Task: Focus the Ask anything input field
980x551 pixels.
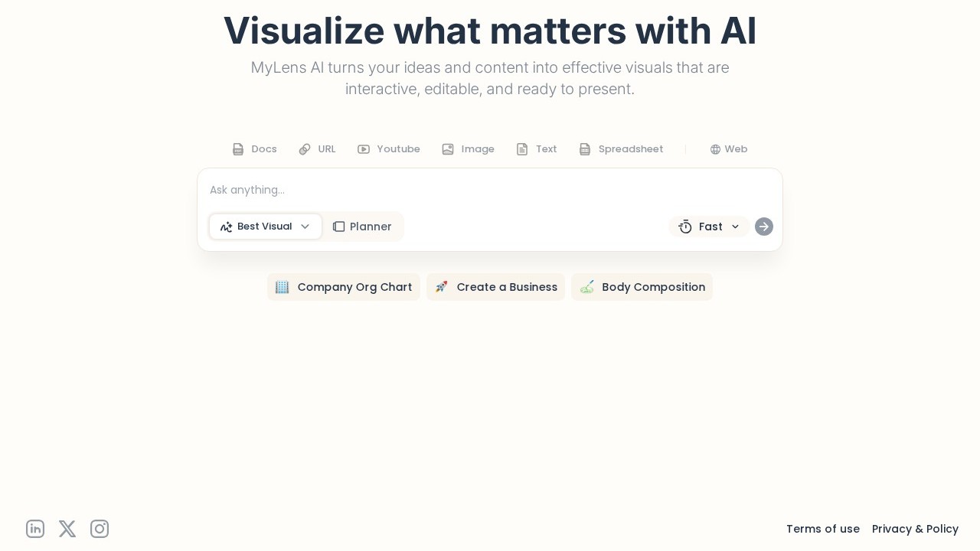Action: (490, 190)
